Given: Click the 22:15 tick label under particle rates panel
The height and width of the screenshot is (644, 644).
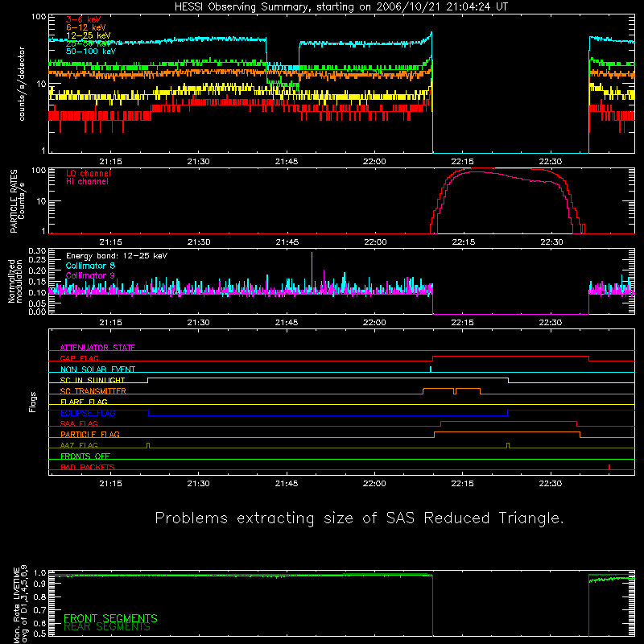Looking at the screenshot, I should pos(464,242).
